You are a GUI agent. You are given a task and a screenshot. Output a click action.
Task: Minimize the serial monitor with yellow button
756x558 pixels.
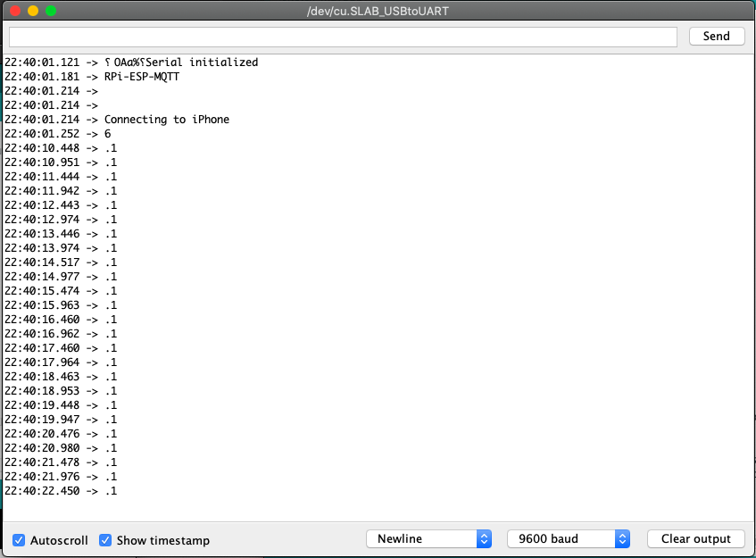33,11
